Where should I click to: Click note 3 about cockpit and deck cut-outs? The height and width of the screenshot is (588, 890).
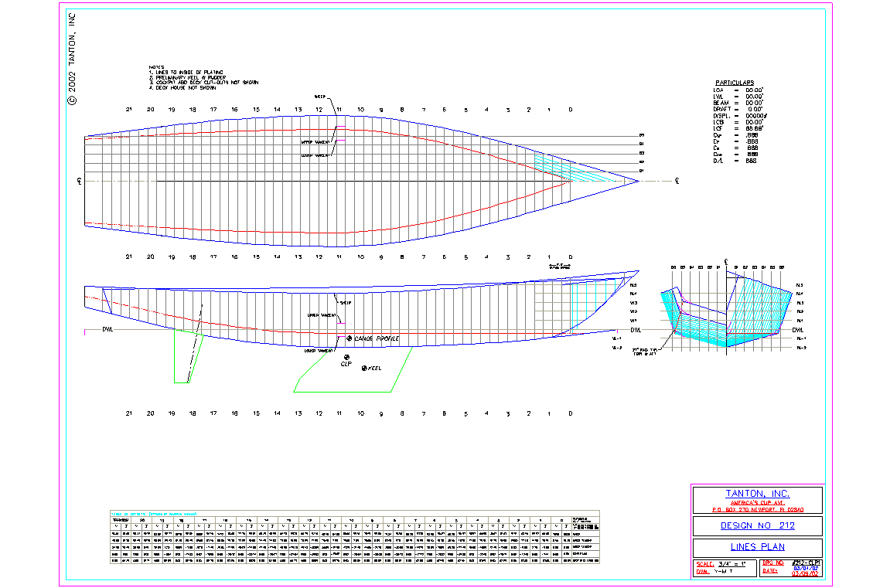coord(204,83)
